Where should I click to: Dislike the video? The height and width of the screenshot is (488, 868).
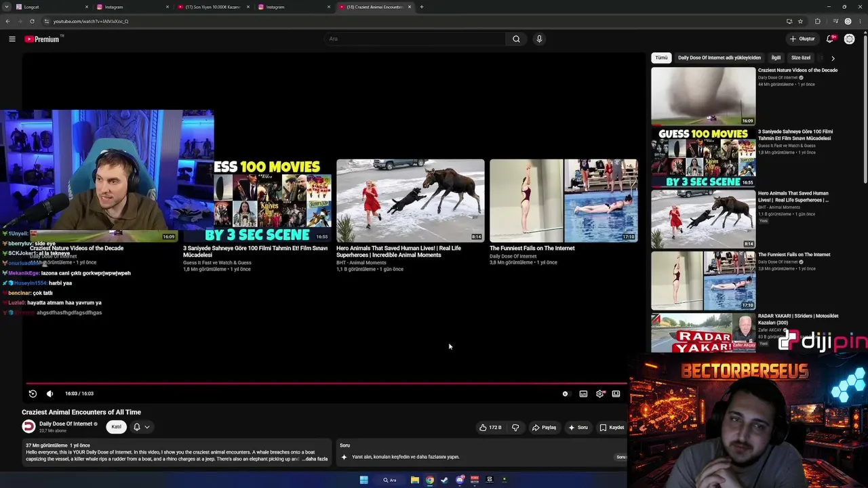(515, 428)
